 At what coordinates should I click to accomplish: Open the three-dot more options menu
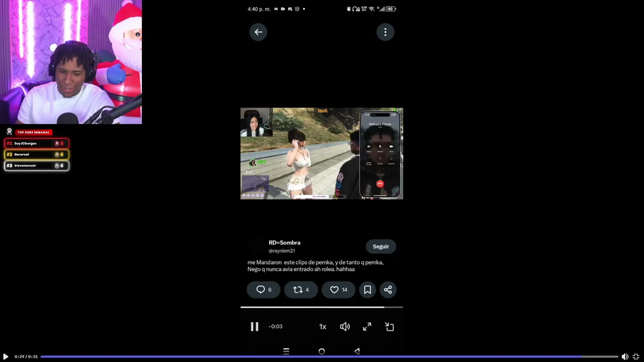point(385,32)
